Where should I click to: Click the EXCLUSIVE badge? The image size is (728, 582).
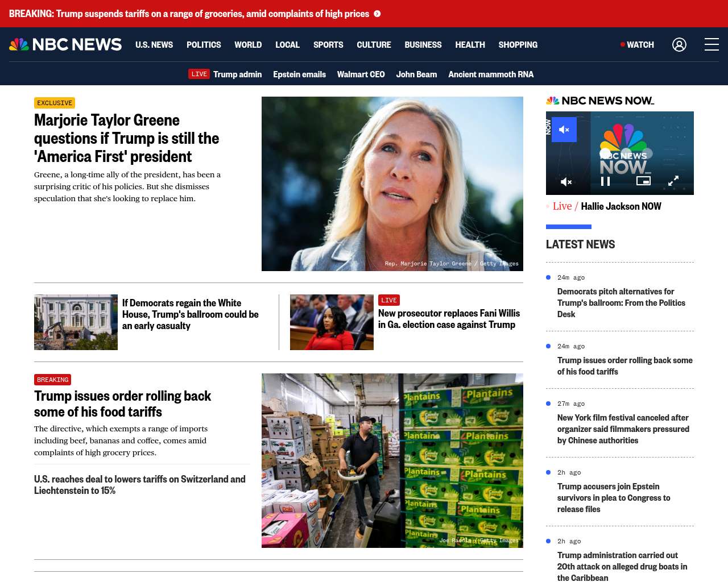pos(55,103)
